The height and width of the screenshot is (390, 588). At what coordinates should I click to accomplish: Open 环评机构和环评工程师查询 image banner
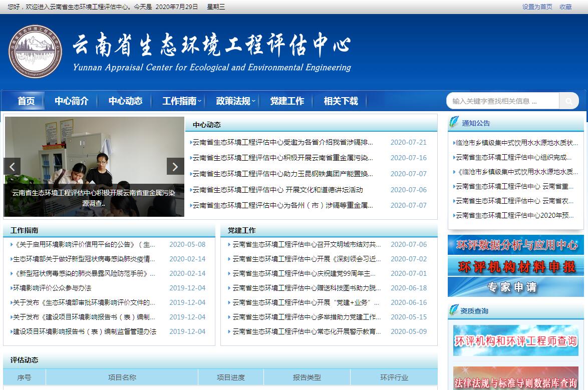[516, 341]
